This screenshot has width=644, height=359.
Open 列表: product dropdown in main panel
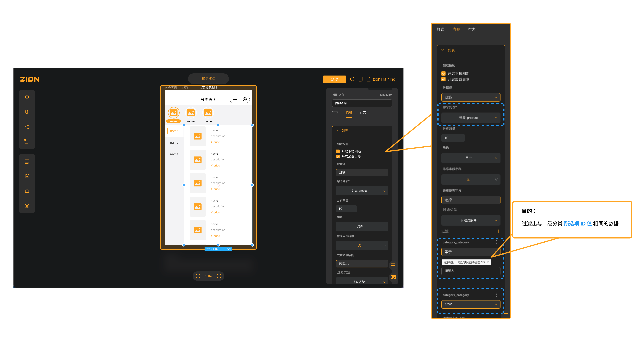[x=362, y=191]
